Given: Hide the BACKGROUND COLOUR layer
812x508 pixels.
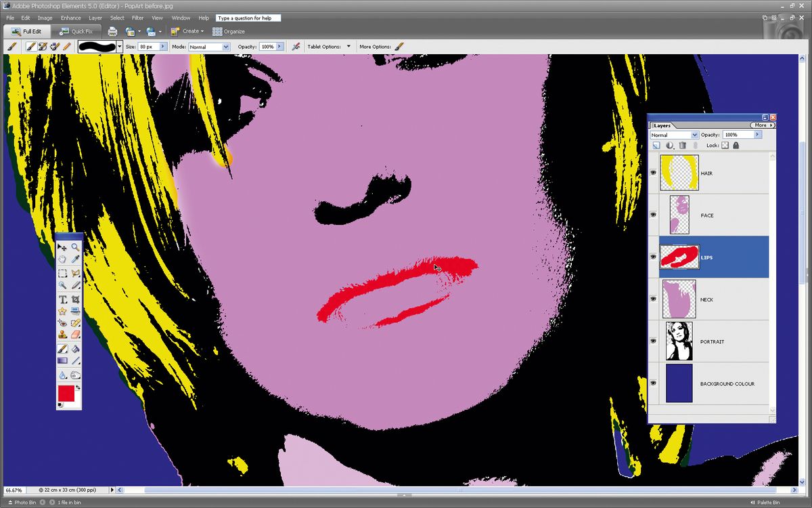Looking at the screenshot, I should tap(652, 383).
